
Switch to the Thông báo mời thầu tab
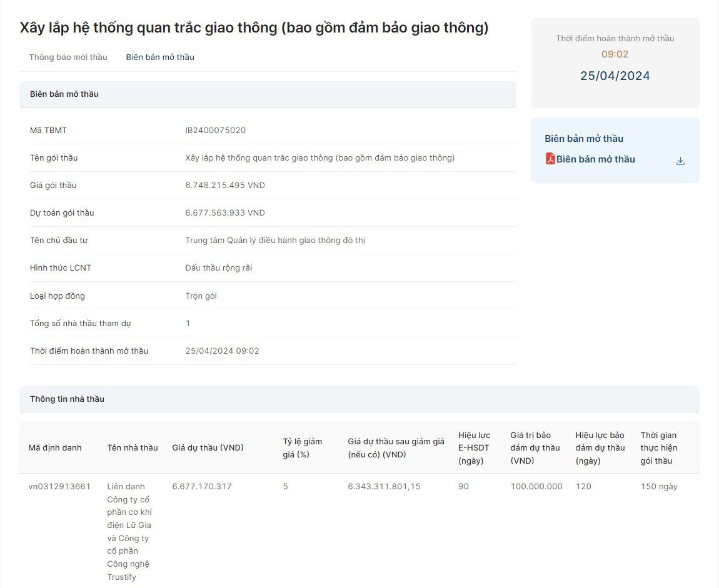click(x=68, y=57)
